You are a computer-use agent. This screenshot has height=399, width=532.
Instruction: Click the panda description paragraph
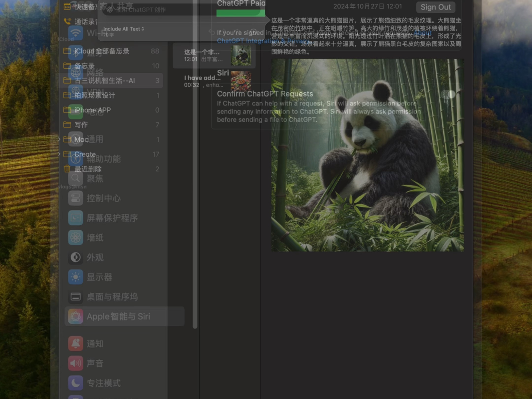pyautogui.click(x=366, y=36)
